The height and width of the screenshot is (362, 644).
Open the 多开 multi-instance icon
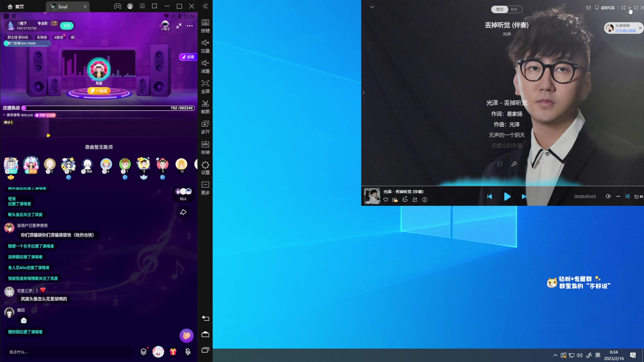(x=205, y=124)
